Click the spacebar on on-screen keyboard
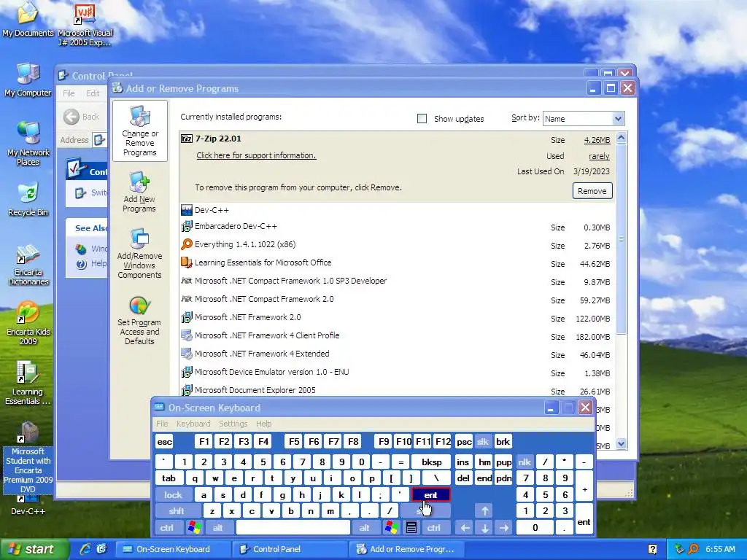Screen dimensions: 747x560 (293, 528)
